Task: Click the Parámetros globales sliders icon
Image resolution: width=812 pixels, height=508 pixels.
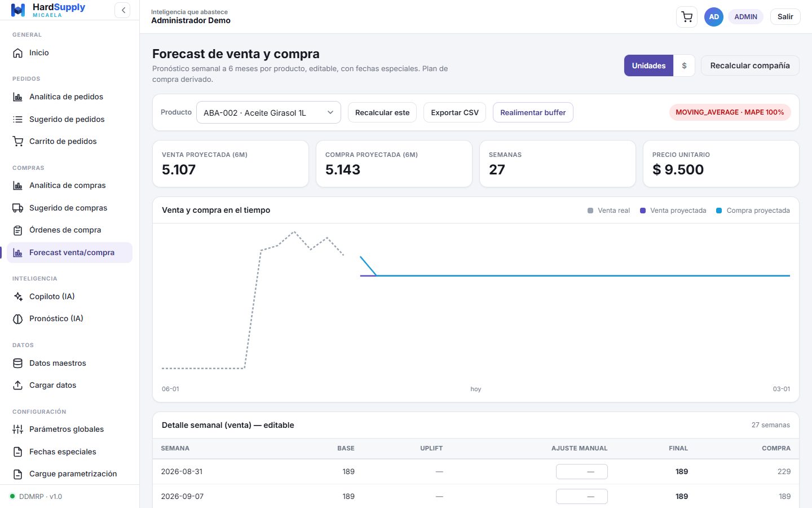Action: [x=18, y=430]
